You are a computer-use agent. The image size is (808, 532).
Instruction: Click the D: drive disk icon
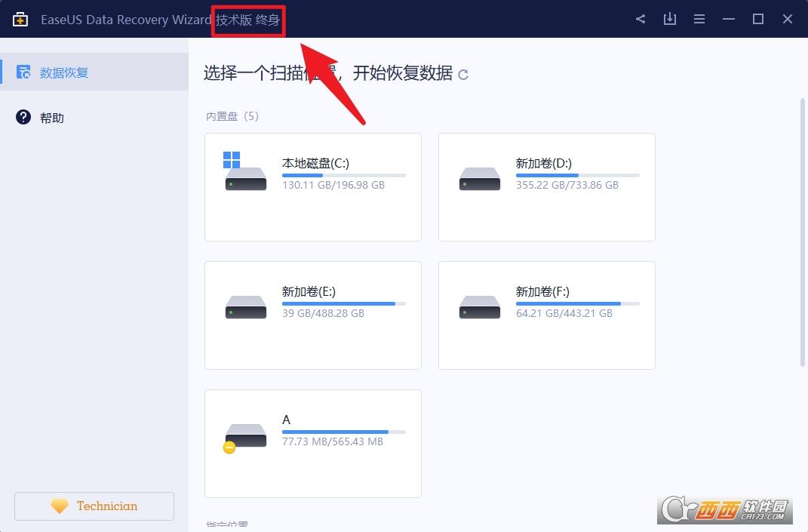pyautogui.click(x=480, y=179)
